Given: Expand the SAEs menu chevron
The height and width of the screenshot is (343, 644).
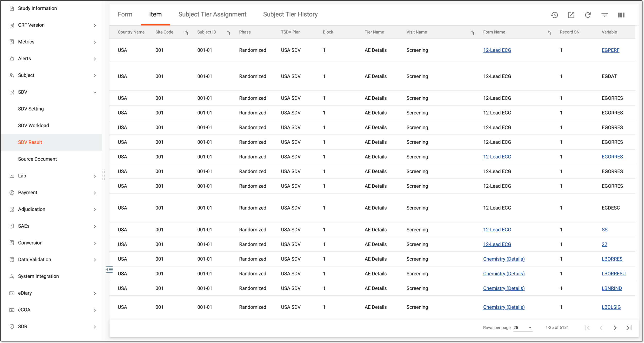Looking at the screenshot, I should [95, 226].
